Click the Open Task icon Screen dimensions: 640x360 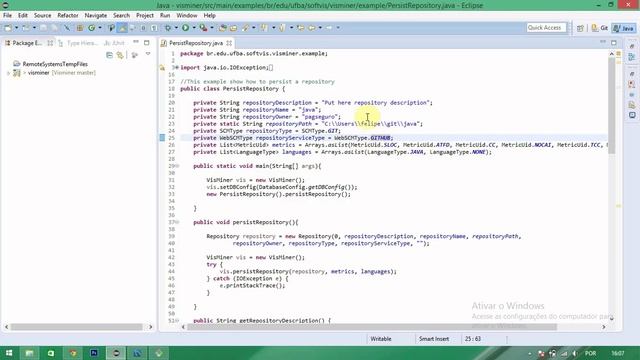click(233, 28)
